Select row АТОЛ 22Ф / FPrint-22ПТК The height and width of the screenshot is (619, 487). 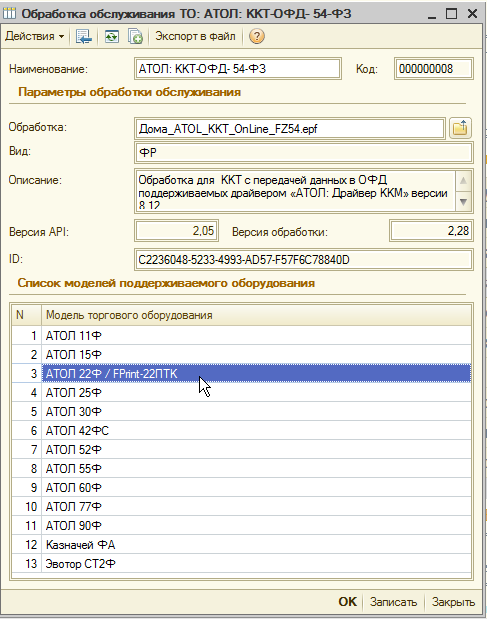[x=242, y=373]
